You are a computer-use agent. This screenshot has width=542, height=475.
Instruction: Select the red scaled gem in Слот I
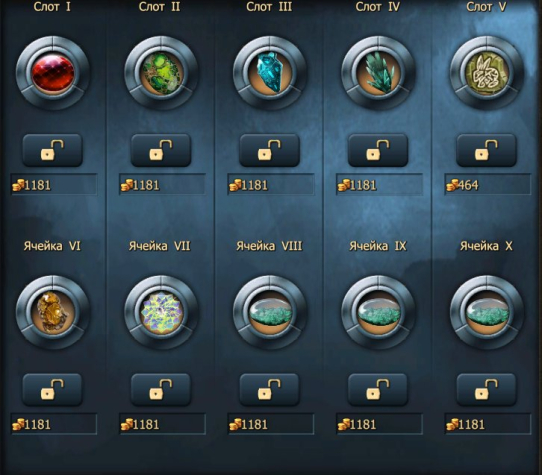coord(53,73)
